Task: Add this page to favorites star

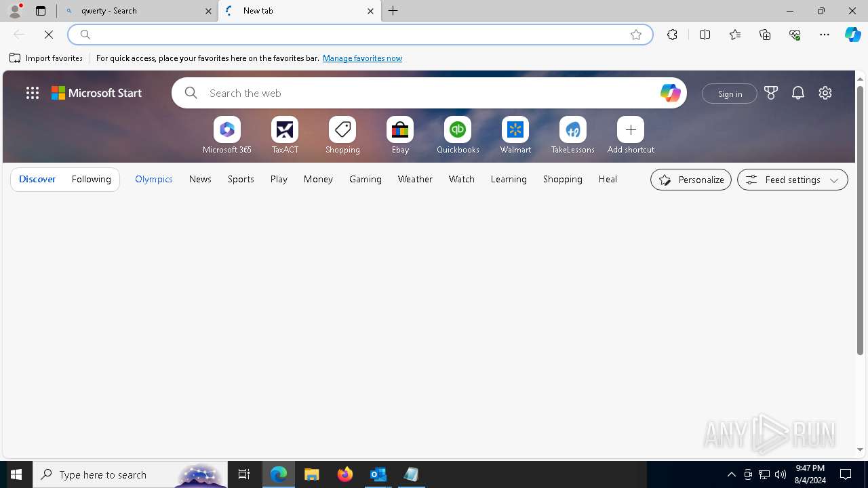Action: pos(636,35)
